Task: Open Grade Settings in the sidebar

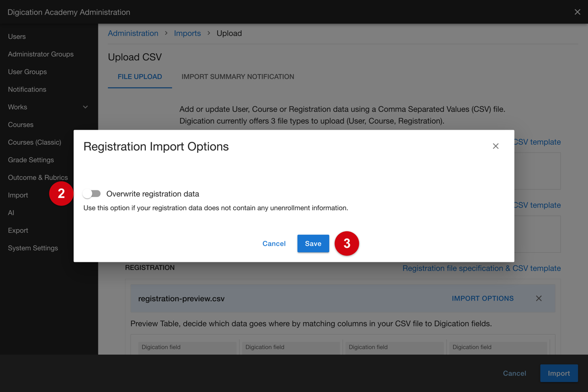Action: pos(31,160)
